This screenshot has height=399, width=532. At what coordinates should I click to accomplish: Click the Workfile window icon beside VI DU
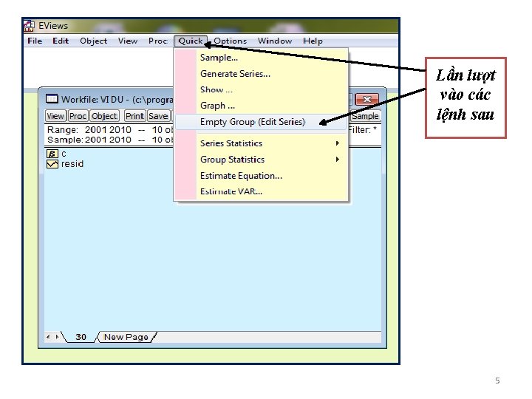click(x=52, y=99)
